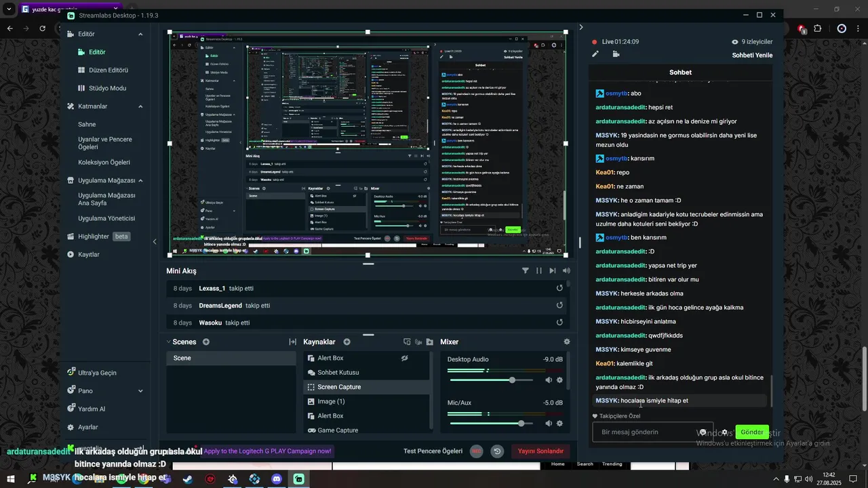
Task: Toggle viewer count eye icon
Action: [x=734, y=42]
